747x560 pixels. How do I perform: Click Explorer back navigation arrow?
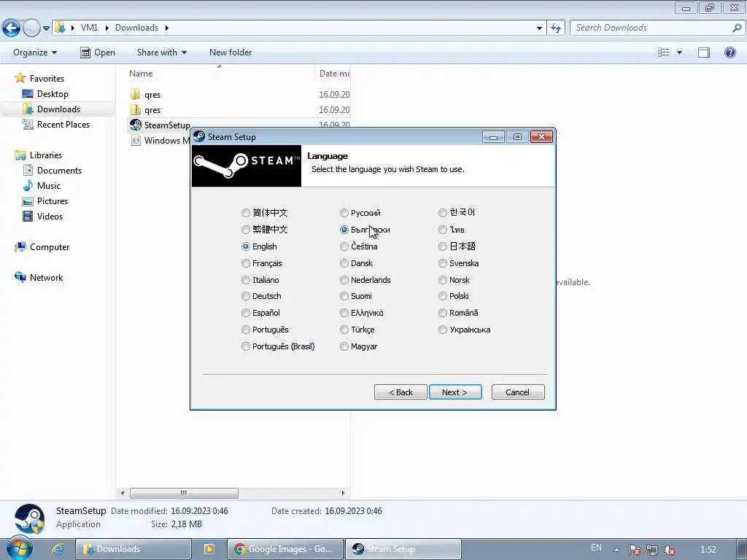pyautogui.click(x=12, y=28)
